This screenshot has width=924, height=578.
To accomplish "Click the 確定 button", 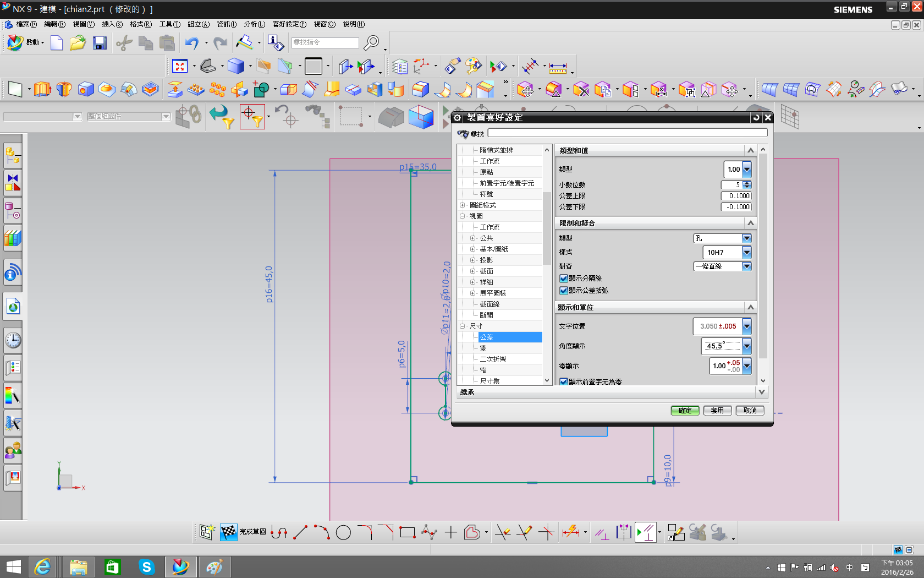I will click(x=685, y=411).
